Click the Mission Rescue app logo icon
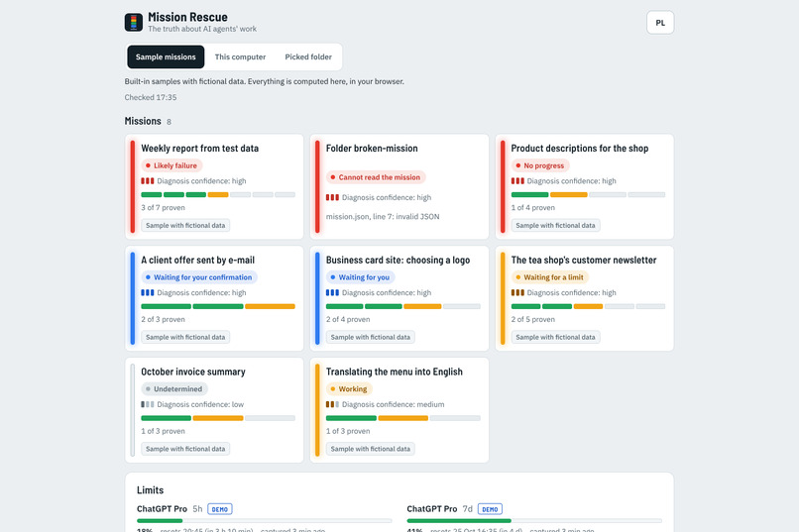The width and height of the screenshot is (799, 532). [x=134, y=23]
